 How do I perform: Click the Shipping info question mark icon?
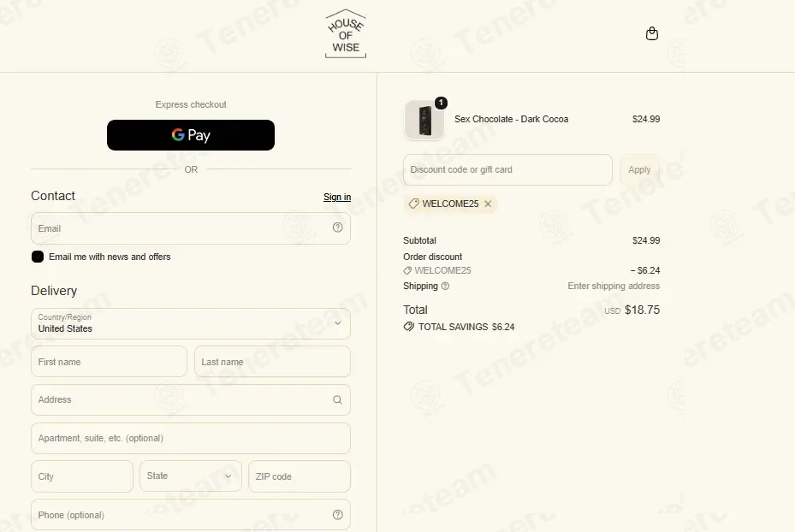(445, 286)
